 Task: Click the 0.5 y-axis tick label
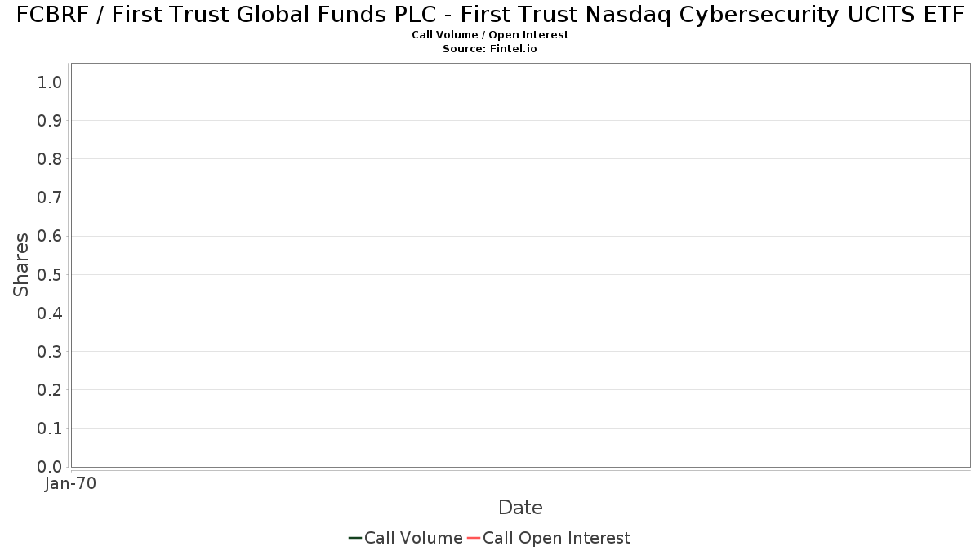[x=50, y=274]
